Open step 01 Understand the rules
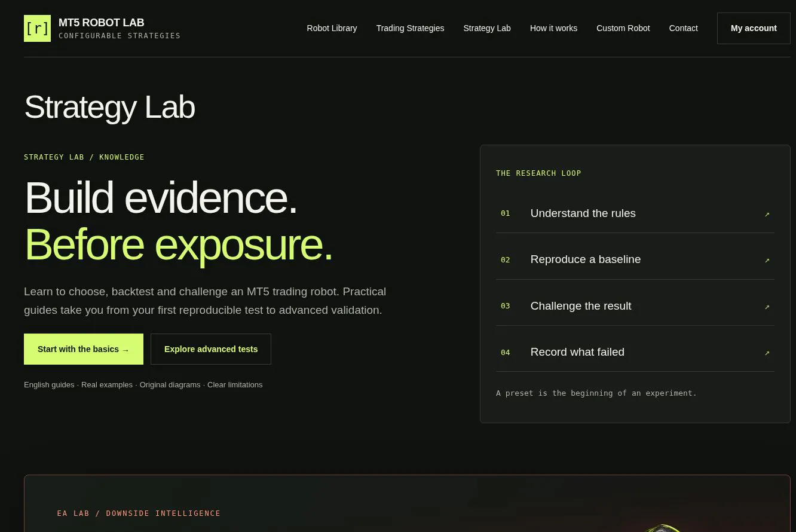796x532 pixels. click(635, 213)
